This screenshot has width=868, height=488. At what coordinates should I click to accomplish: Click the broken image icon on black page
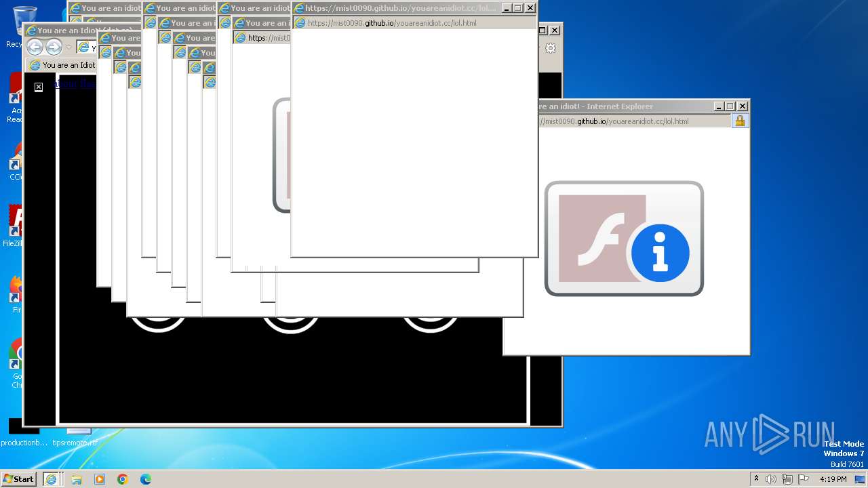39,87
